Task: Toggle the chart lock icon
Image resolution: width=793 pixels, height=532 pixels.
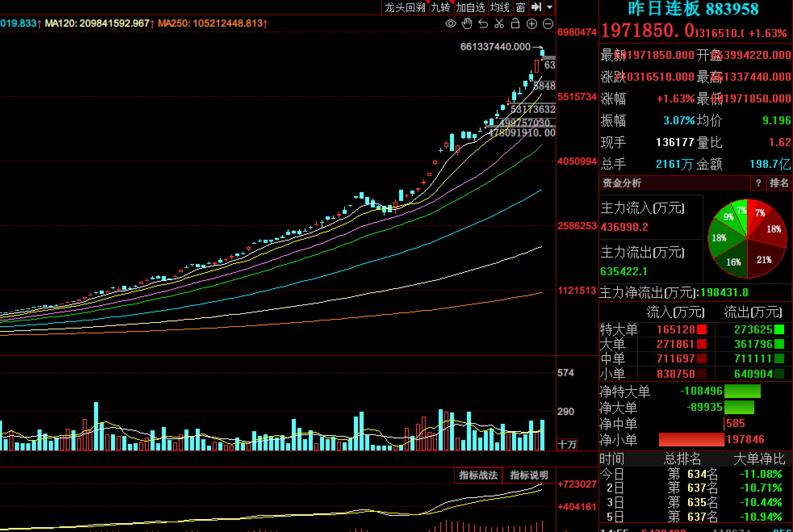Action: coord(515,24)
